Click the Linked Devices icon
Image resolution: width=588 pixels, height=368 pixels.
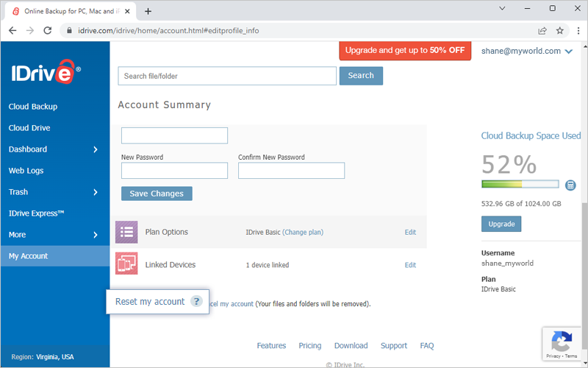126,263
